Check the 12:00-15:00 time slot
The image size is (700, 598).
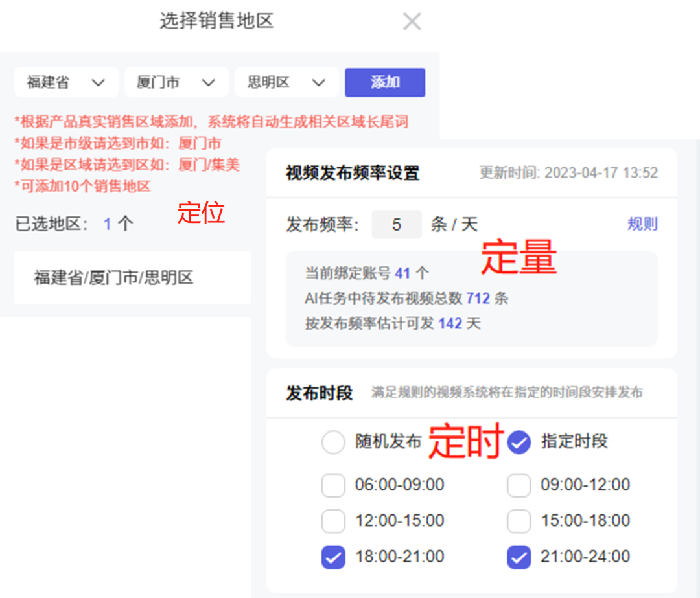click(333, 521)
